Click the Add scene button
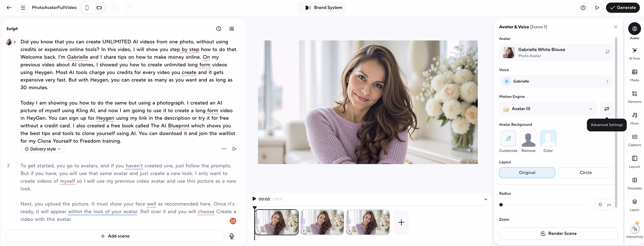The image size is (644, 246). 115,236
